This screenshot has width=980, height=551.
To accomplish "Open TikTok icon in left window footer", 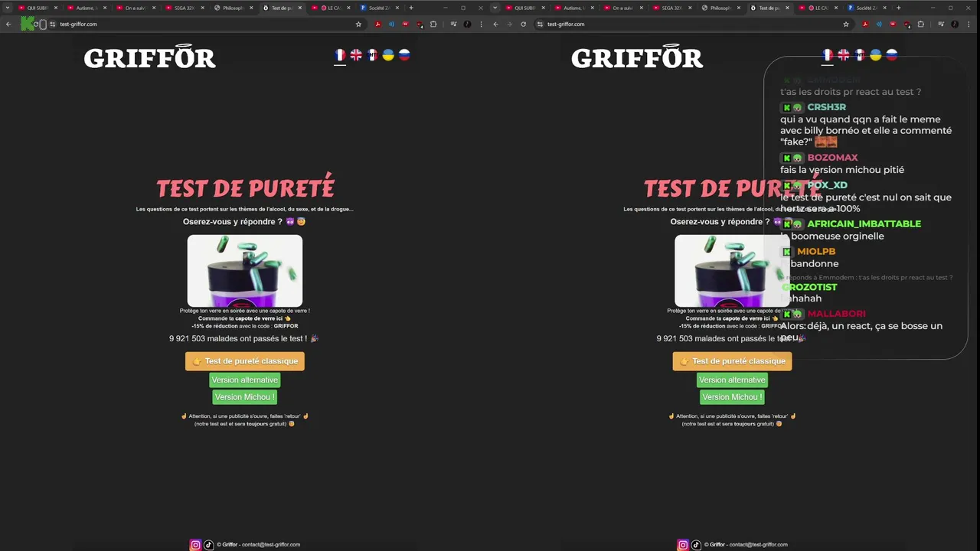I will (208, 545).
